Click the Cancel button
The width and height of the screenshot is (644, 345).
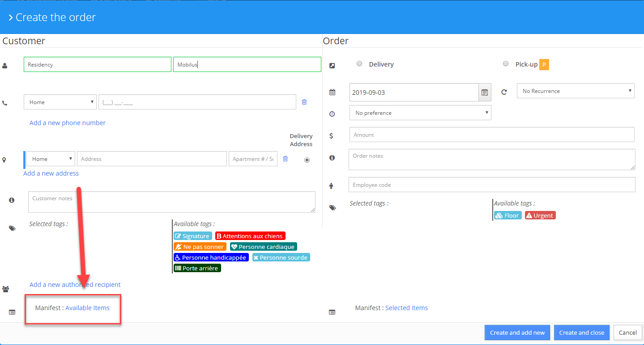tap(628, 332)
